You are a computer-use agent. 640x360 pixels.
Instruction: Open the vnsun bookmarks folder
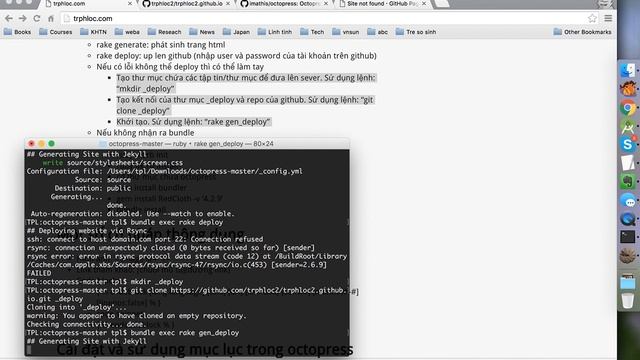(x=346, y=32)
